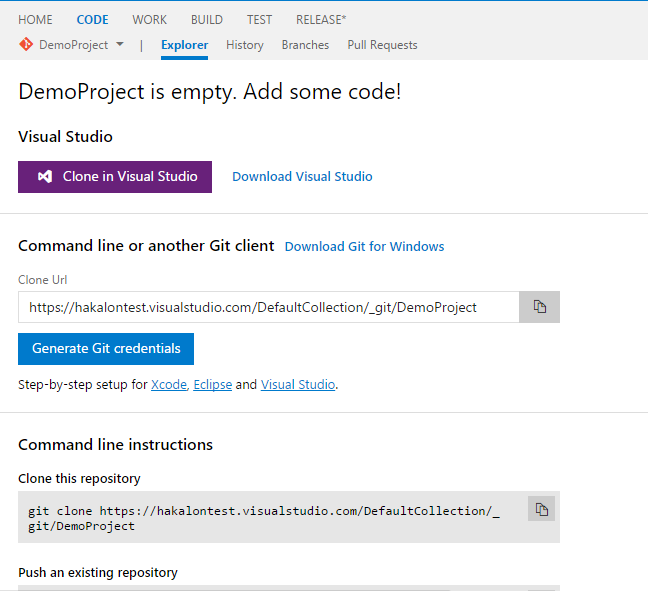Follow the Download Visual Studio link

[x=302, y=177]
